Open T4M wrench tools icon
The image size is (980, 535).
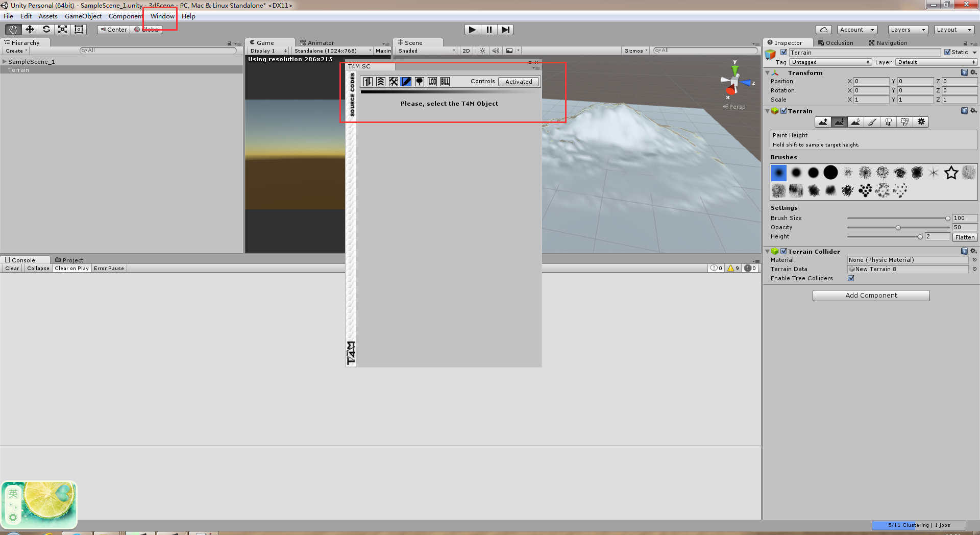pyautogui.click(x=394, y=82)
